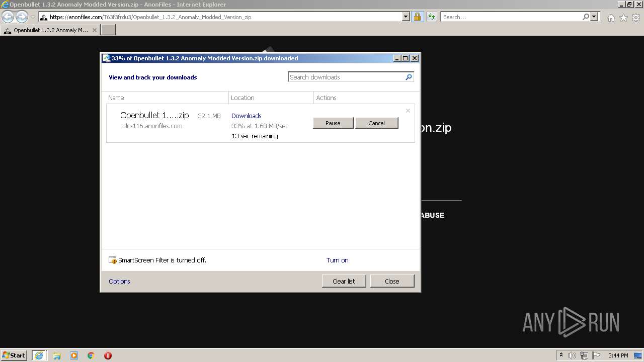Focus the browser Search box
The height and width of the screenshot is (362, 644).
(x=511, y=17)
